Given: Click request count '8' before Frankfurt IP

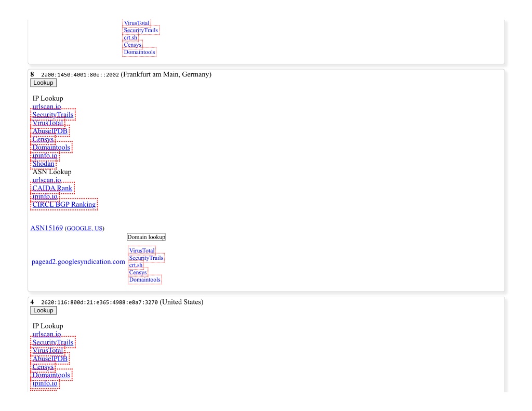Looking at the screenshot, I should point(32,74).
